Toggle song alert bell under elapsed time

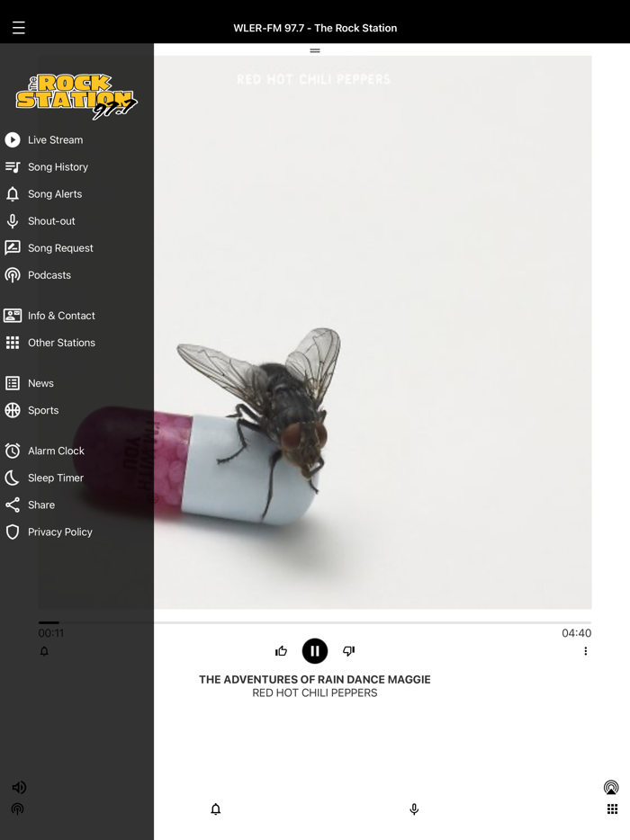click(x=44, y=651)
